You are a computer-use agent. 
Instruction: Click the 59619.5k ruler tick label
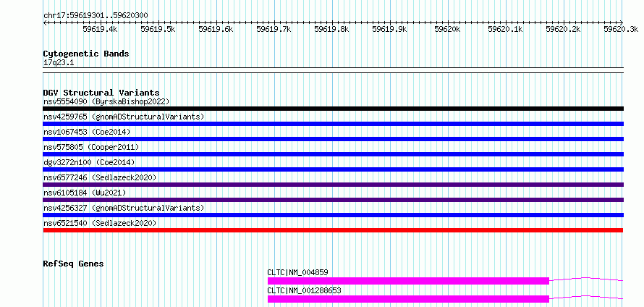click(158, 29)
